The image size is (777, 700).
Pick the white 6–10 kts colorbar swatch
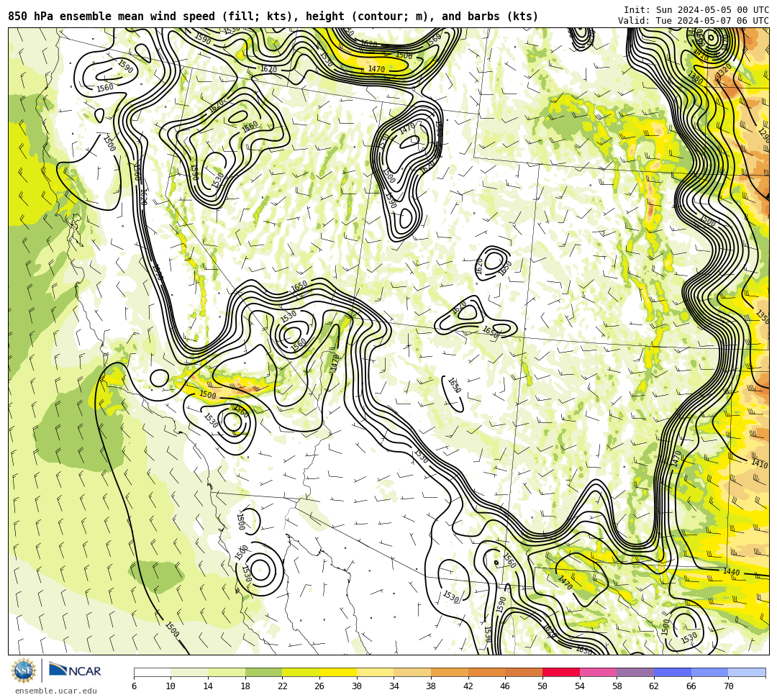tap(152, 672)
